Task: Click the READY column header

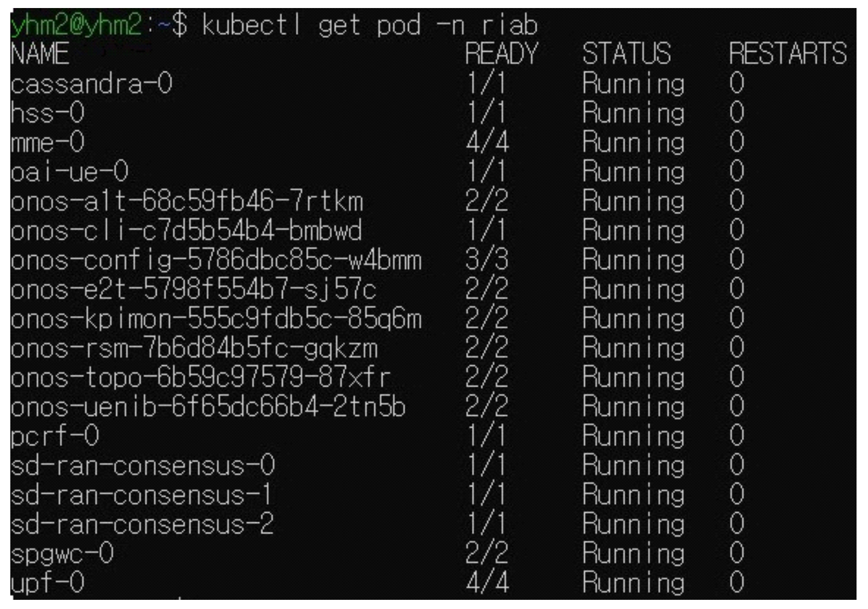Action: pyautogui.click(x=501, y=54)
